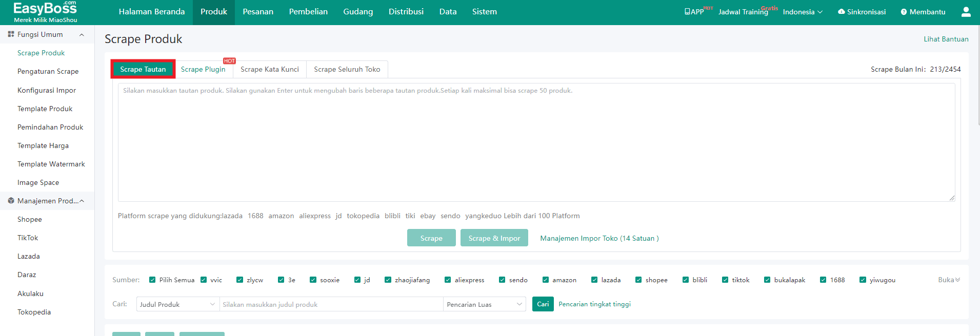Image resolution: width=980 pixels, height=336 pixels.
Task: Uncheck the blibli source checkbox
Action: (686, 280)
